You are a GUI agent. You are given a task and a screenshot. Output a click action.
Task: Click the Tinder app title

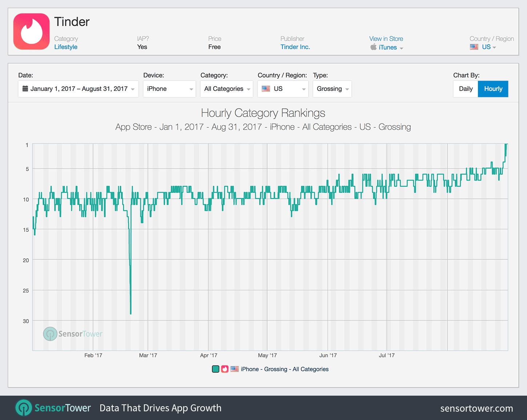coord(72,22)
